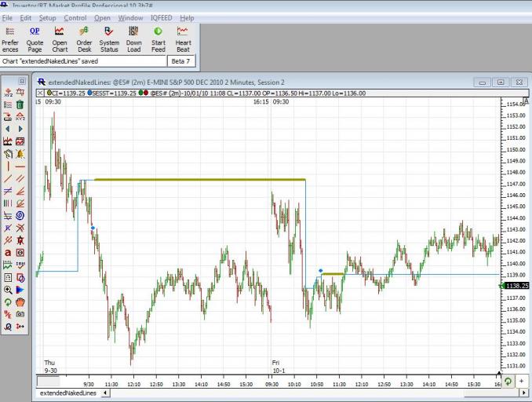The image size is (532, 402).
Task: Click the letter 'a' text annotation tool
Action: [x=8, y=253]
